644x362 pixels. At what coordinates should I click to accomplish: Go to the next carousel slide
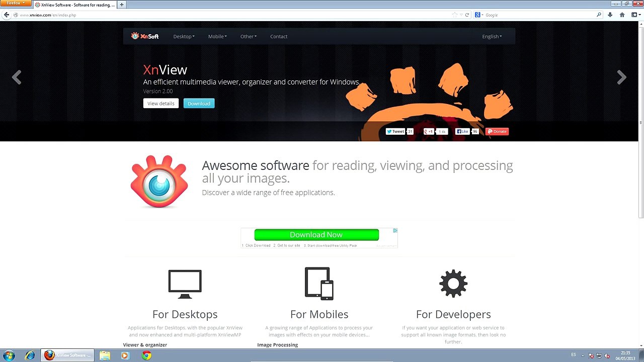pos(622,77)
